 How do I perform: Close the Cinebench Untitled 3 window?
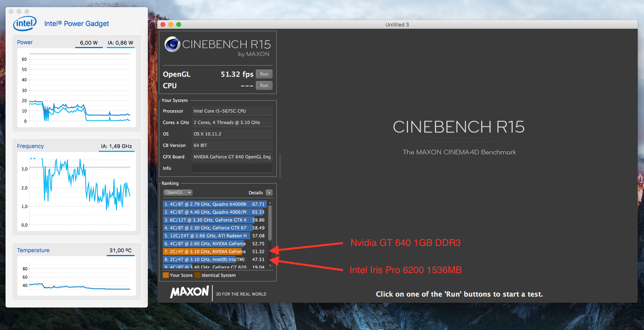pyautogui.click(x=163, y=24)
